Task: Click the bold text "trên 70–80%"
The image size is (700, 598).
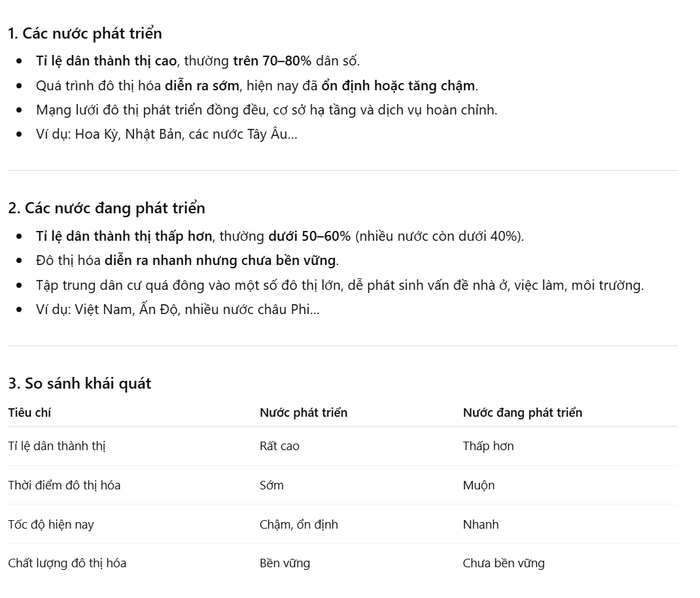Action: point(272,61)
